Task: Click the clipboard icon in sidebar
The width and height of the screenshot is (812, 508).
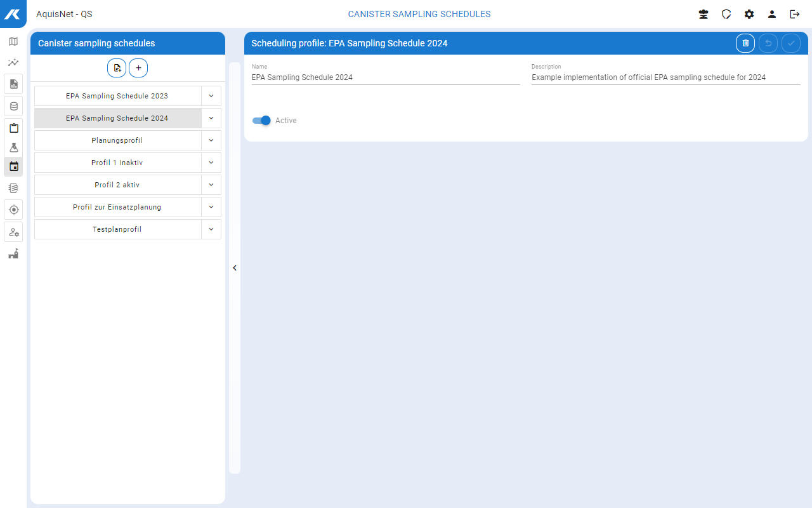Action: [x=13, y=128]
